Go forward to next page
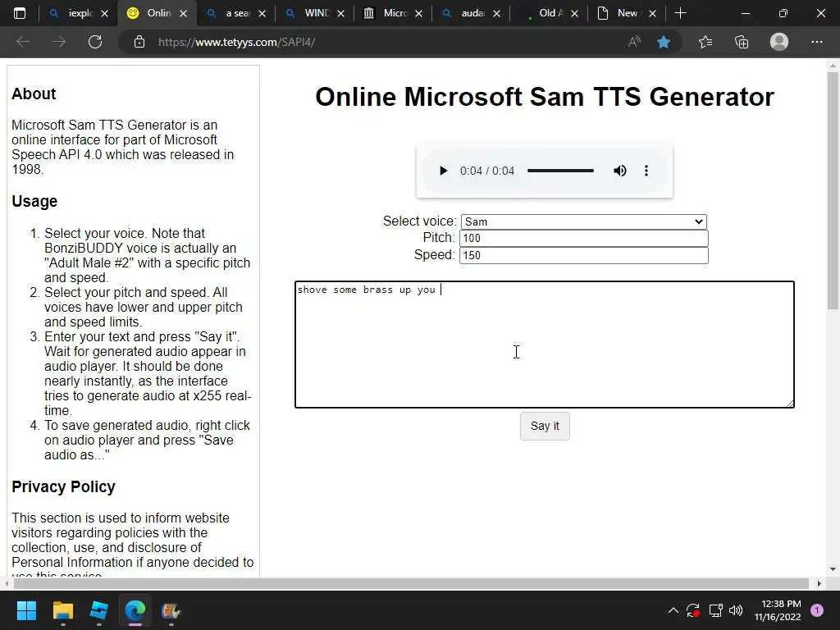The height and width of the screenshot is (630, 840). click(59, 42)
